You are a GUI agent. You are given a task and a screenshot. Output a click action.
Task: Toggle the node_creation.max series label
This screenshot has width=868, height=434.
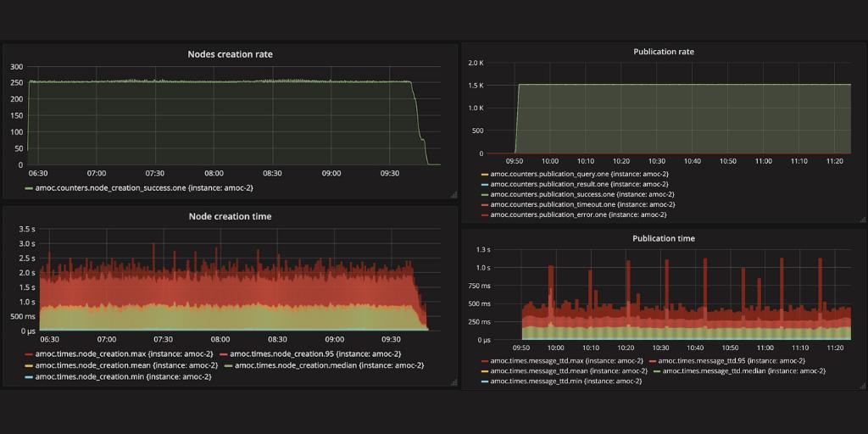click(123, 353)
